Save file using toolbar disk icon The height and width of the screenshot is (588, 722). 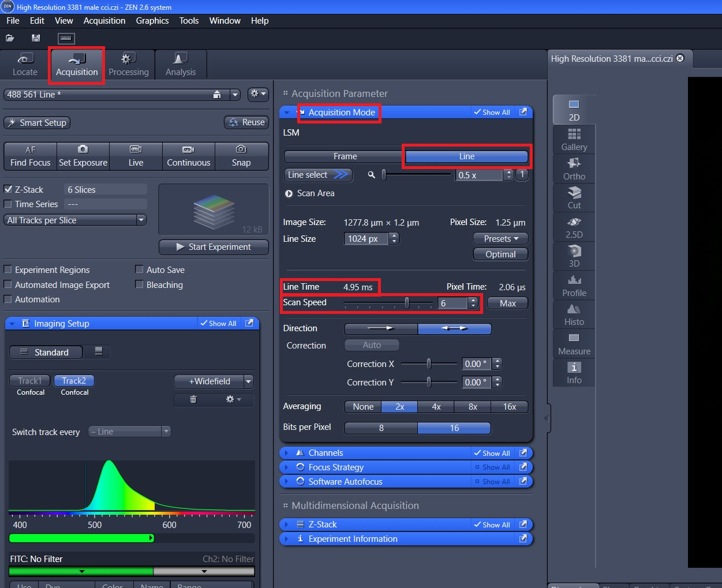click(x=36, y=38)
